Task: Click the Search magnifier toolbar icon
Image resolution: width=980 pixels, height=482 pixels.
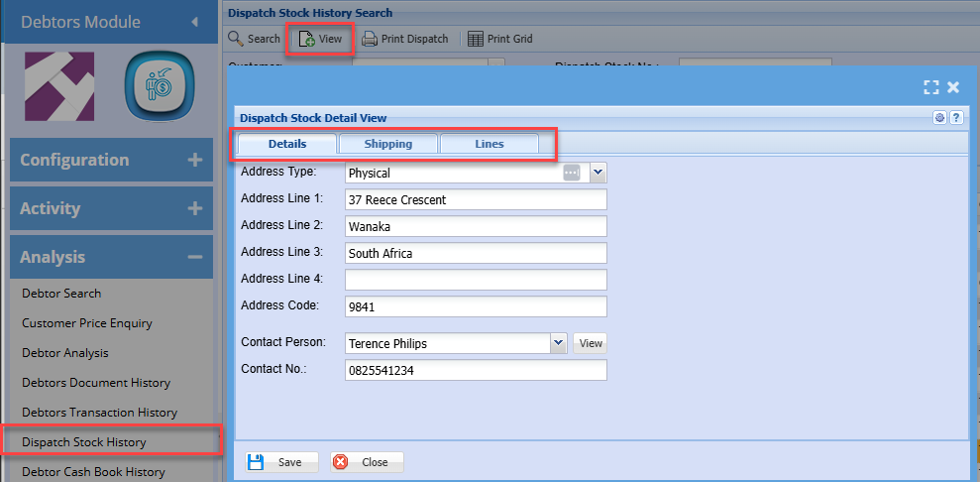Action: 236,39
